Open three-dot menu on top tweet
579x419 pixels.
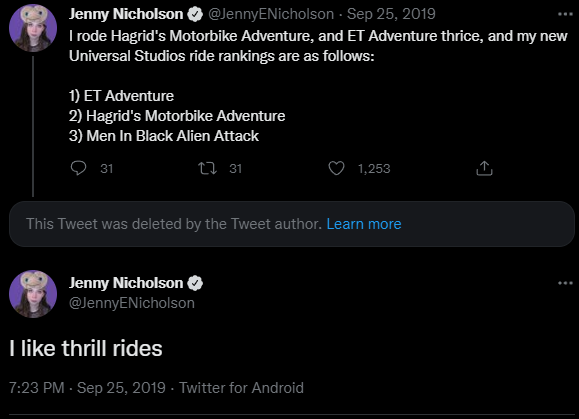(x=565, y=14)
